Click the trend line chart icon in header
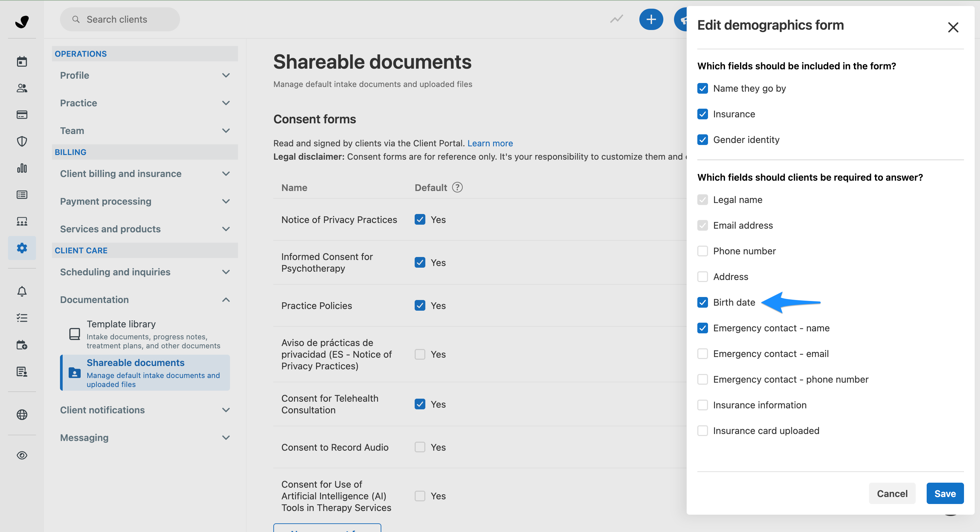Image resolution: width=980 pixels, height=532 pixels. click(616, 19)
